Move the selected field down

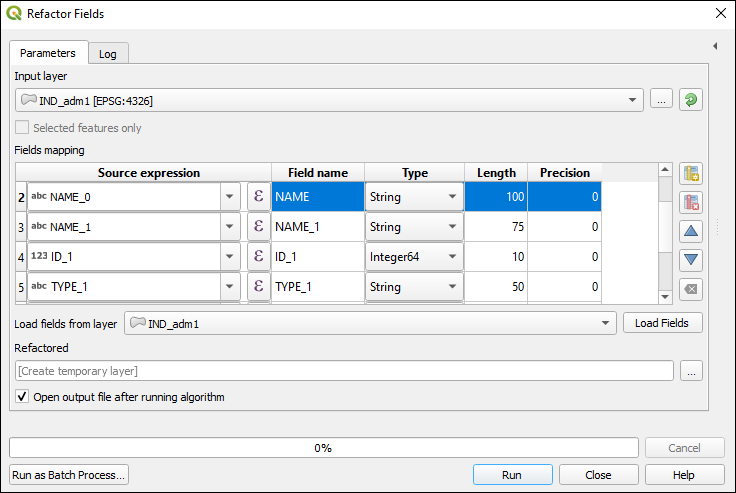point(691,260)
